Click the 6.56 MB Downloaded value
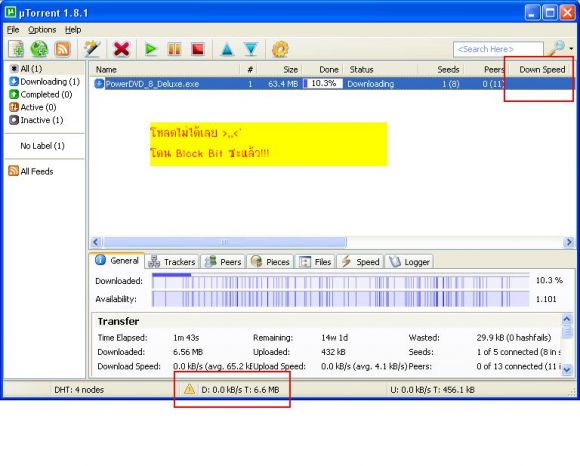The image size is (580, 466). pyautogui.click(x=188, y=352)
